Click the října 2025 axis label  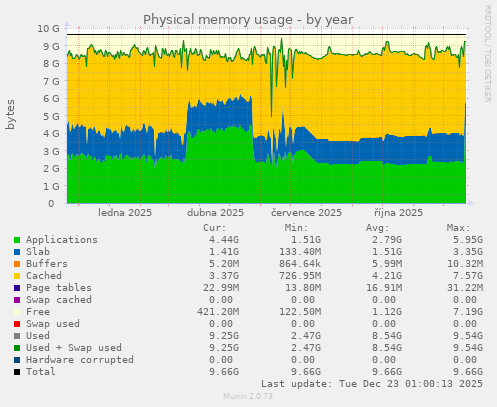(x=398, y=213)
